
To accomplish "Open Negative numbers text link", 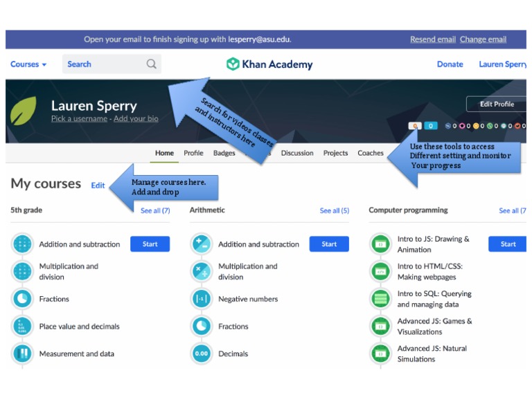I will [x=248, y=299].
